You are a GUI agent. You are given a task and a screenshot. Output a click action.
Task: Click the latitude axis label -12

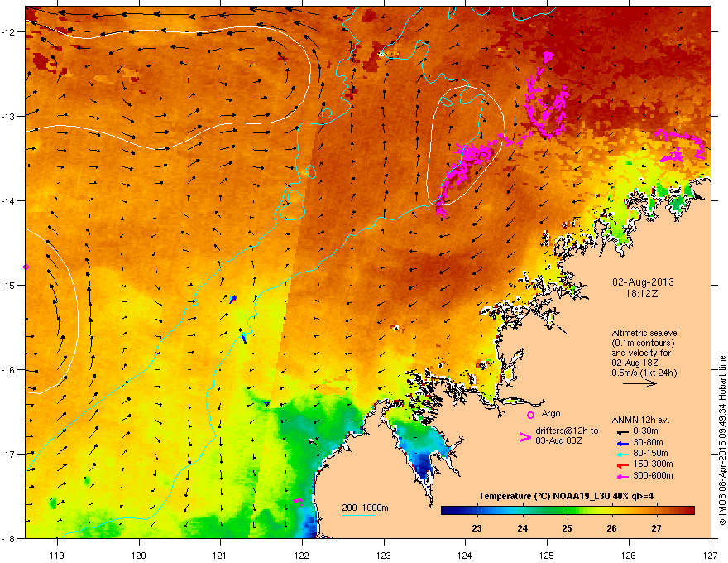8,32
